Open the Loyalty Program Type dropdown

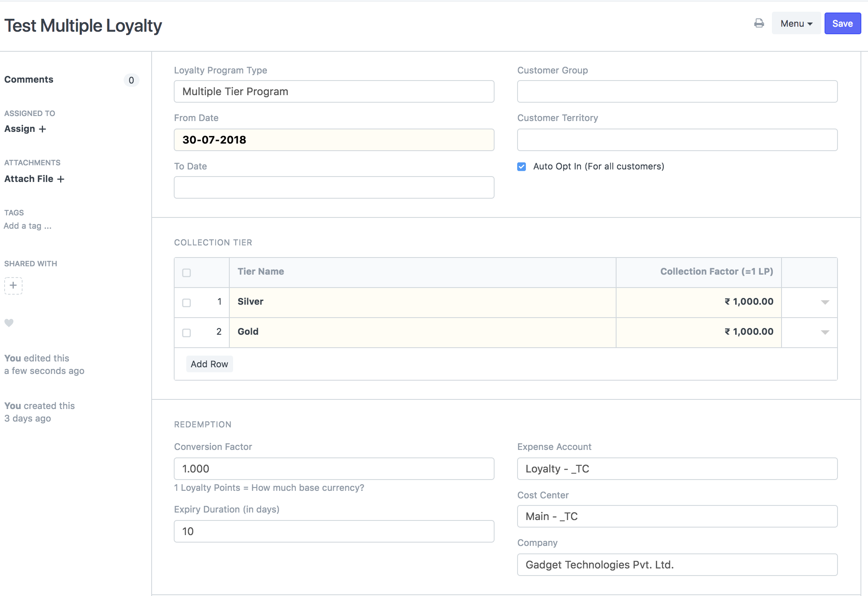click(x=334, y=91)
